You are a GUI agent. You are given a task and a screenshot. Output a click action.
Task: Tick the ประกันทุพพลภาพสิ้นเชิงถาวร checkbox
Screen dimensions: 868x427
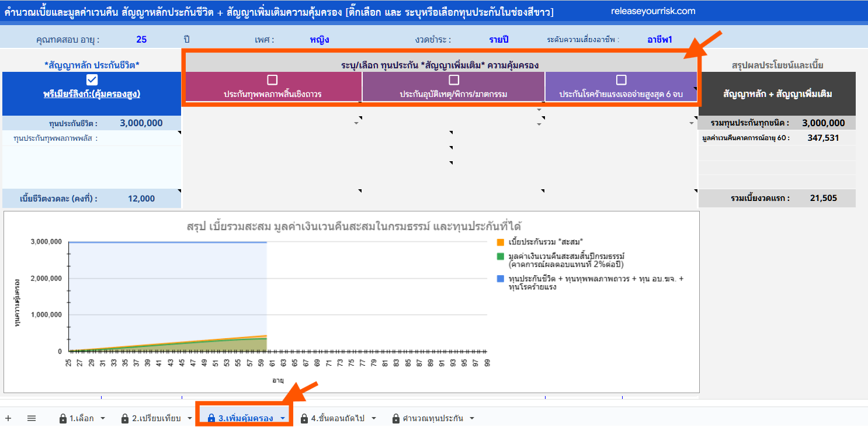coord(272,80)
